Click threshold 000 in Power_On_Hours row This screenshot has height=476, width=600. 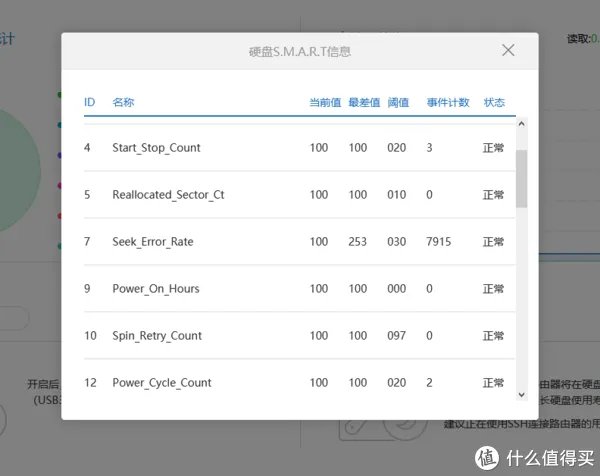tap(396, 289)
